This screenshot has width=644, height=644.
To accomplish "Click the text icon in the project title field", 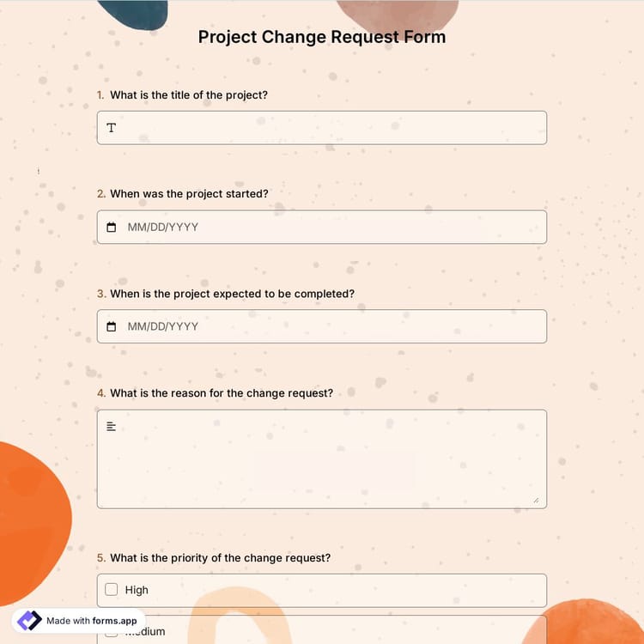I will tap(111, 128).
